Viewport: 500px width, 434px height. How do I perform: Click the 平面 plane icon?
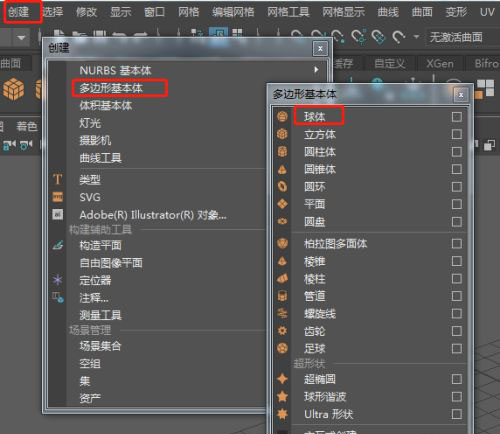[282, 204]
